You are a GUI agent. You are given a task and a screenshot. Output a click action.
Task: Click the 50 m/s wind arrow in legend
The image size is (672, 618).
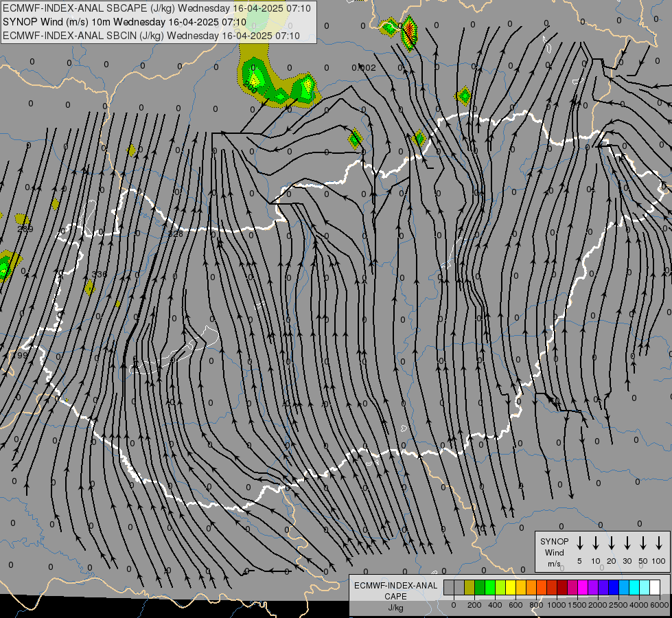[643, 543]
